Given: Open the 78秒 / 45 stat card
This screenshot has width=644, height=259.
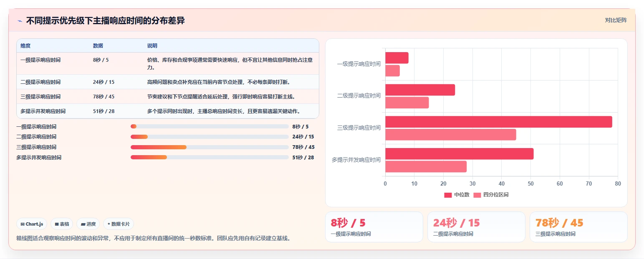Looking at the screenshot, I should pyautogui.click(x=578, y=227).
